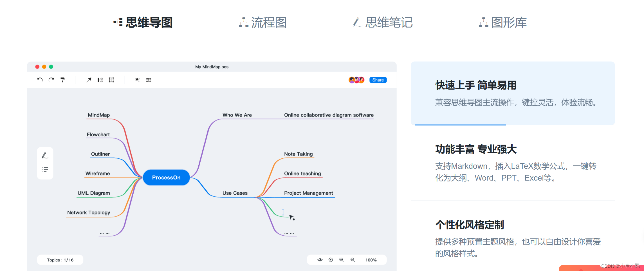
Task: Click the locate center target icon
Action: tap(331, 260)
